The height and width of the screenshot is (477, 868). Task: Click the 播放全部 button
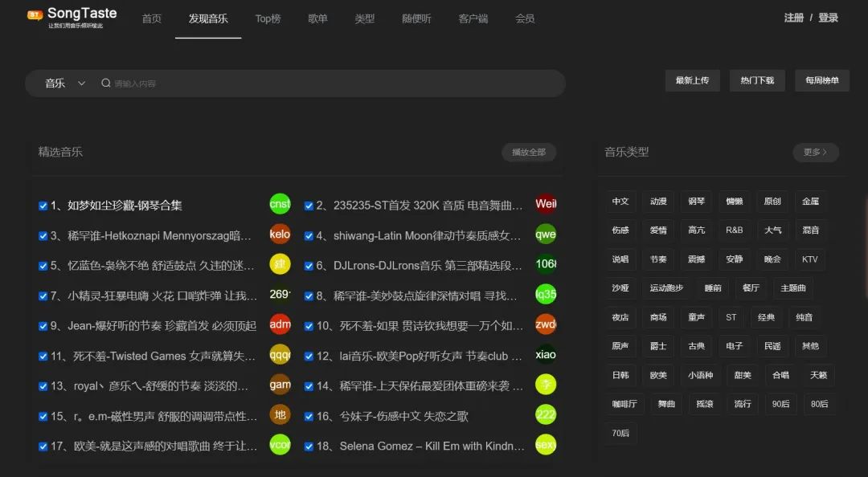(529, 152)
